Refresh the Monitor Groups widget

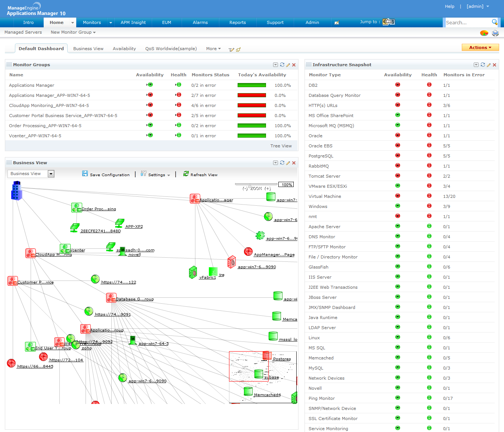pos(282,65)
